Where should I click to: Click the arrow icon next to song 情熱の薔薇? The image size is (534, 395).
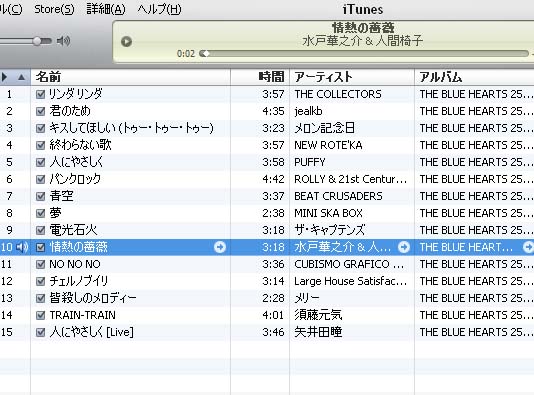[220, 247]
